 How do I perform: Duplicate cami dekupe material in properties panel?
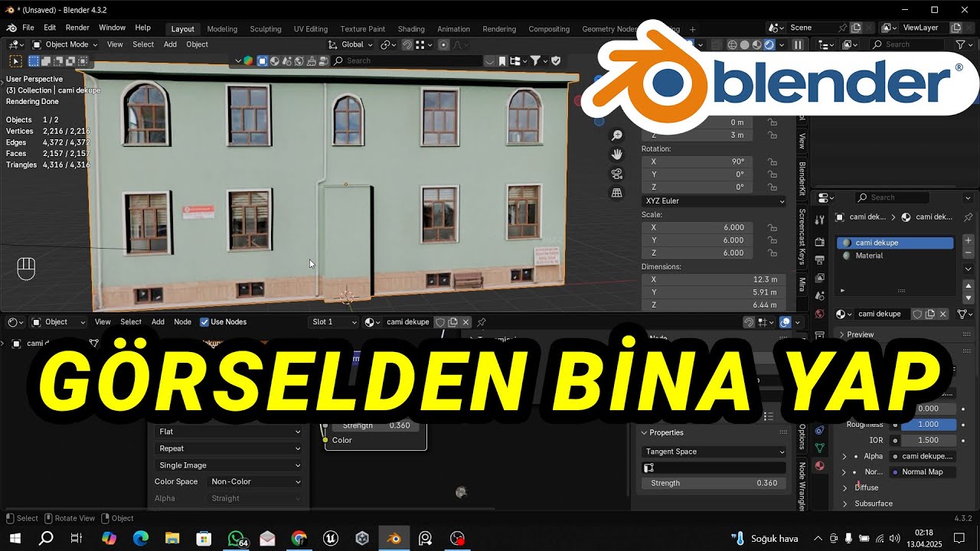point(930,314)
